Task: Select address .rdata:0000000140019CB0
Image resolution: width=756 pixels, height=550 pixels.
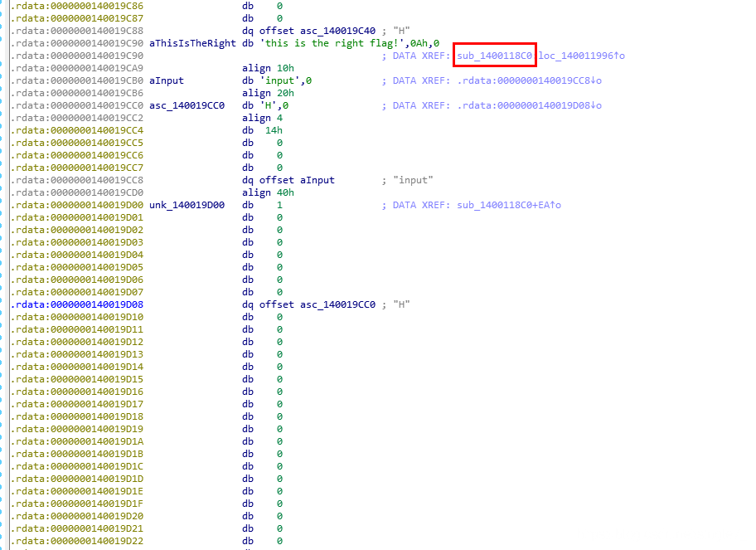Action: (x=77, y=80)
